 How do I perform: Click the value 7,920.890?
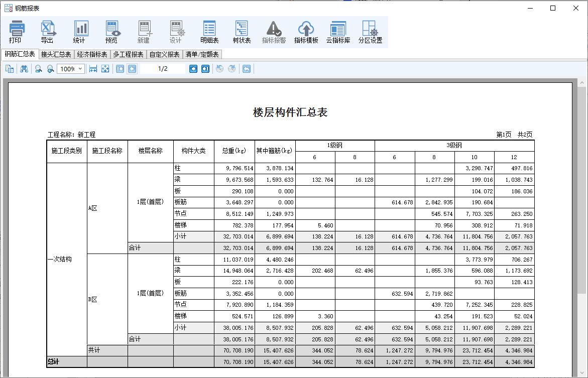pos(240,305)
